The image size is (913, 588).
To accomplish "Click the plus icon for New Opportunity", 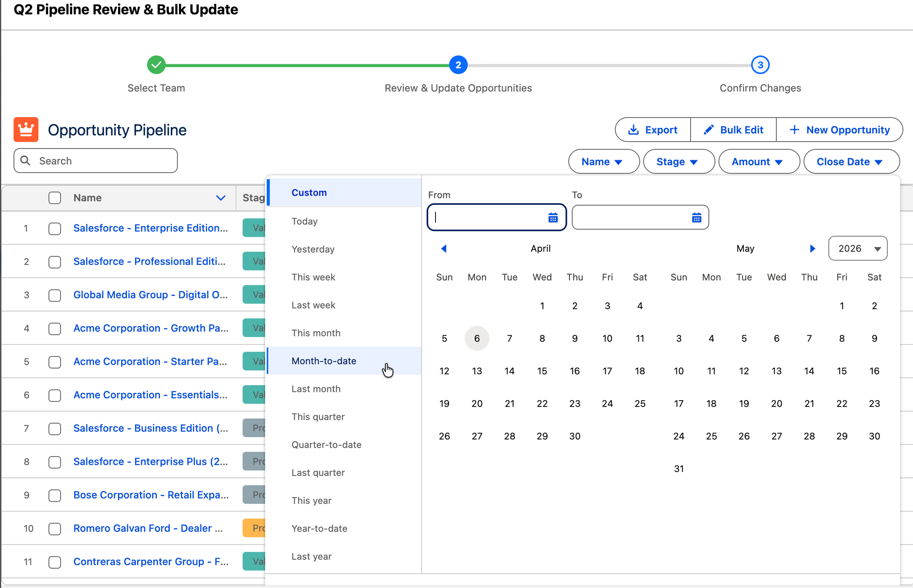I will coord(795,129).
